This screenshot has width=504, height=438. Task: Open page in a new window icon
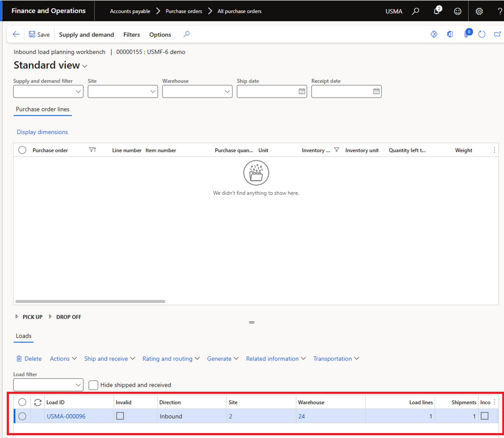coord(497,34)
